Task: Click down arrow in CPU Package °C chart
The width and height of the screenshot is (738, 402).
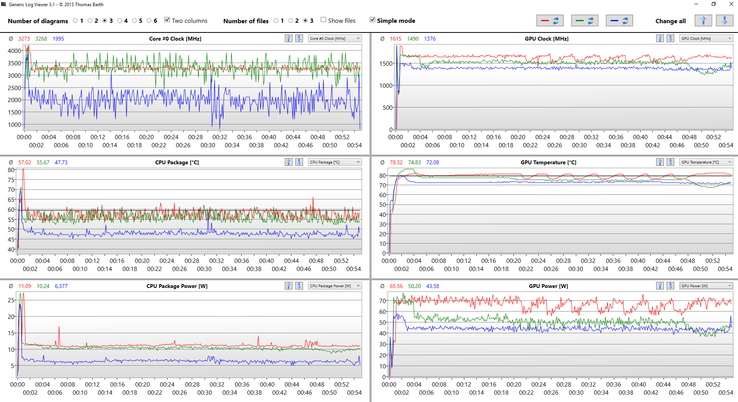Action: tap(299, 162)
